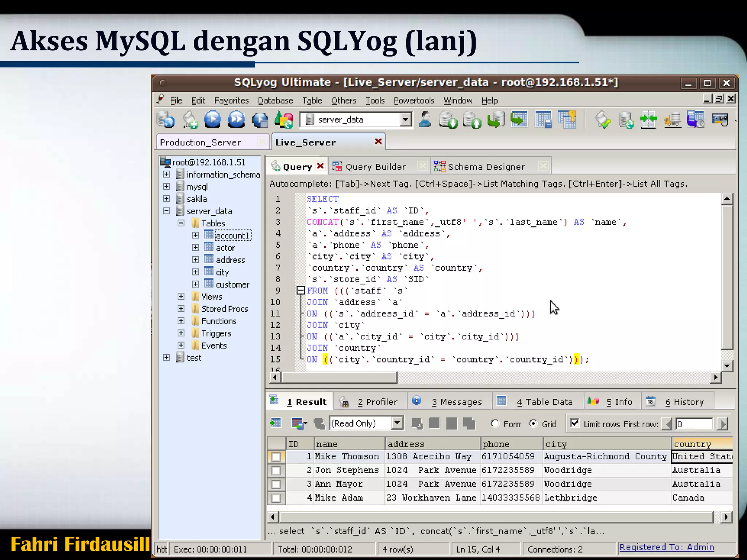Viewport: 747px width, 560px height.
Task: Check the row checkbox for Mike Thomson
Action: [276, 456]
